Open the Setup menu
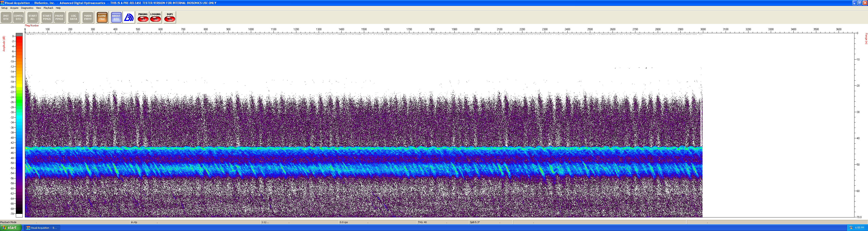Viewport: 868px width, 231px height. pyautogui.click(x=4, y=8)
